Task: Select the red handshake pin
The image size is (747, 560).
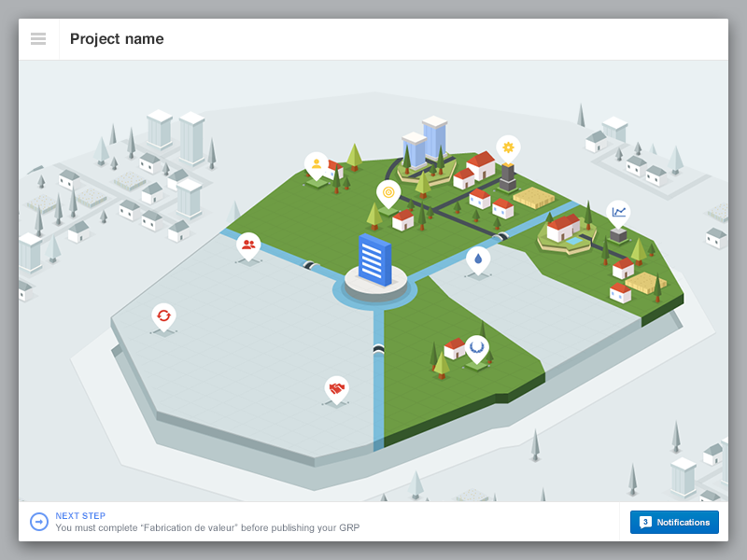Action: point(334,389)
